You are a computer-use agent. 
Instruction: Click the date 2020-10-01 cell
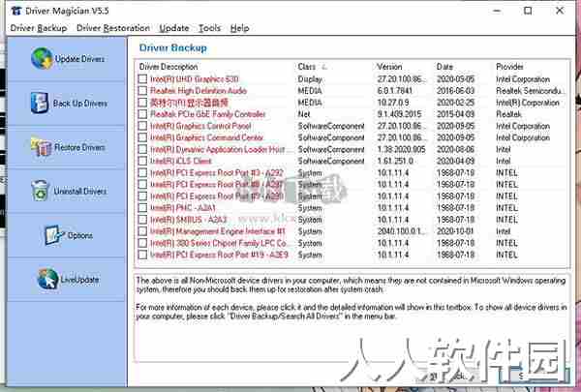coord(455,231)
